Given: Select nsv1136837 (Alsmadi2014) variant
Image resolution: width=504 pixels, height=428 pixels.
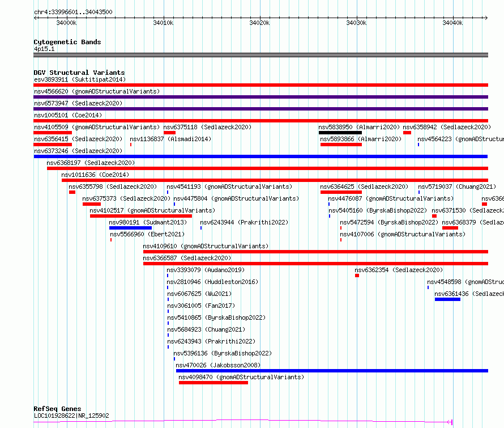Looking at the screenshot, I should (x=170, y=139).
